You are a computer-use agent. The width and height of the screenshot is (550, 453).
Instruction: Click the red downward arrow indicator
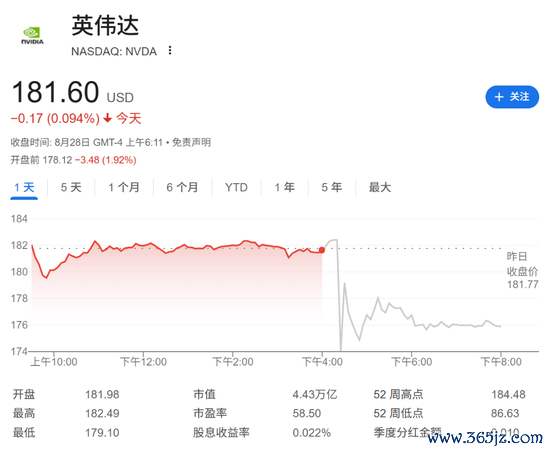pos(107,118)
